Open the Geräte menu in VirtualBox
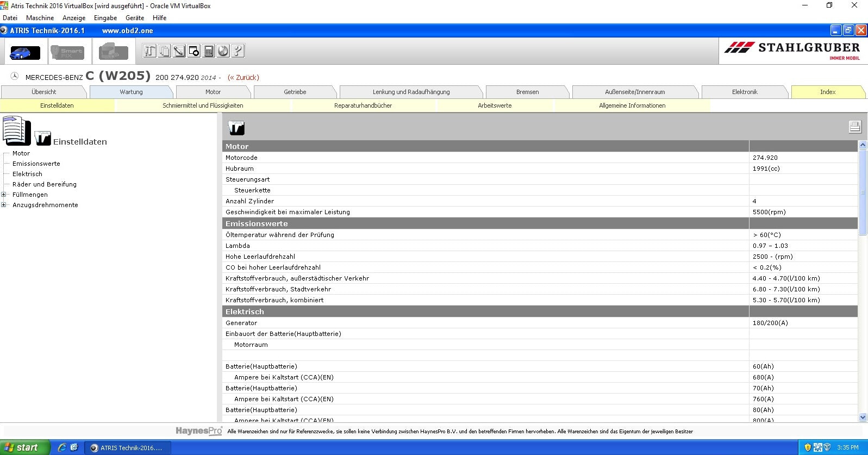The image size is (868, 455). (x=134, y=18)
